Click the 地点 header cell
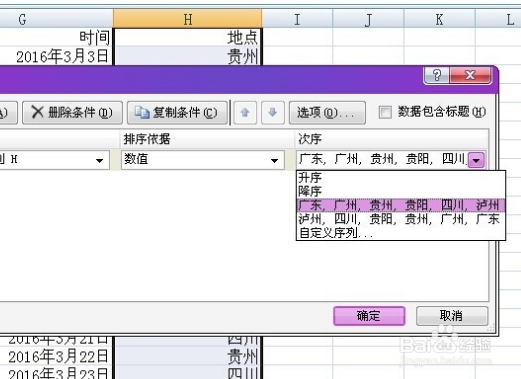Image resolution: width=521 pixels, height=379 pixels. [x=188, y=37]
